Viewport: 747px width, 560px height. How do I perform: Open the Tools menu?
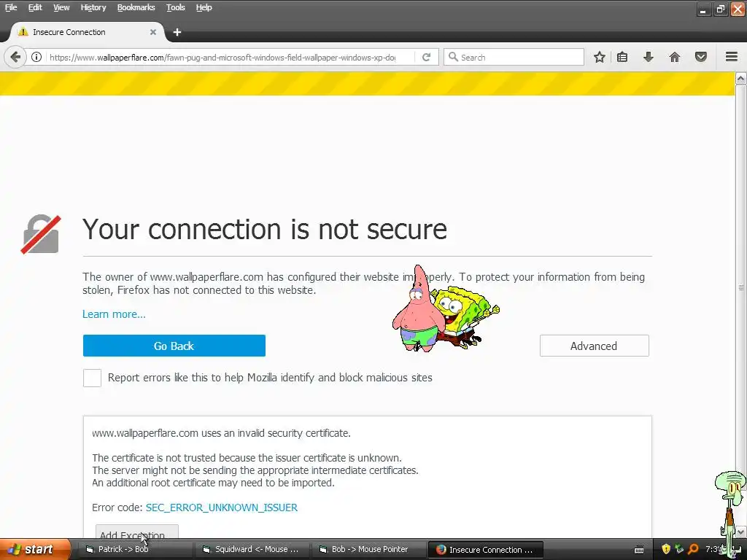click(175, 7)
